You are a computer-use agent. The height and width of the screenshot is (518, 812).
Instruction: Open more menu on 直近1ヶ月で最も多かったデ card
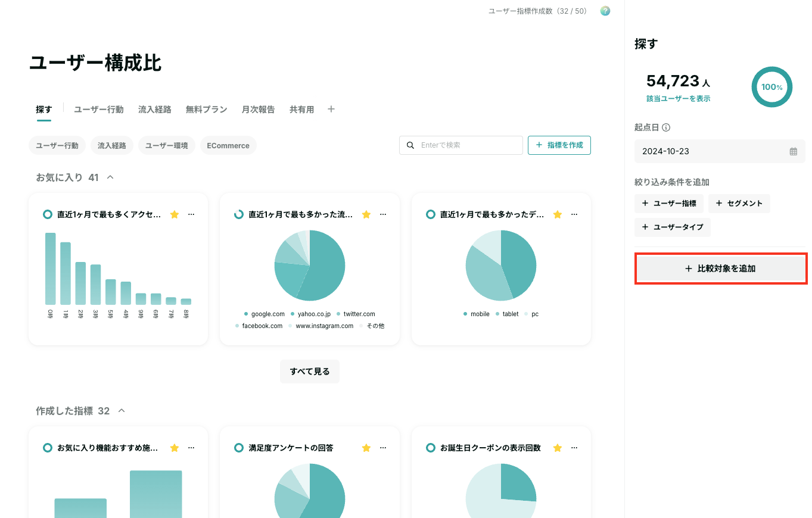click(574, 214)
